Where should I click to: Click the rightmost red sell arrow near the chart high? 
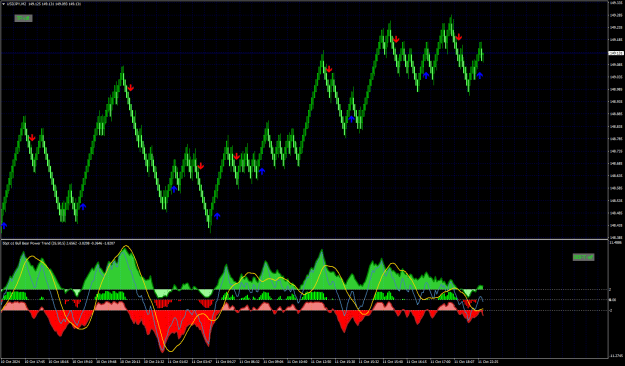[x=459, y=37]
